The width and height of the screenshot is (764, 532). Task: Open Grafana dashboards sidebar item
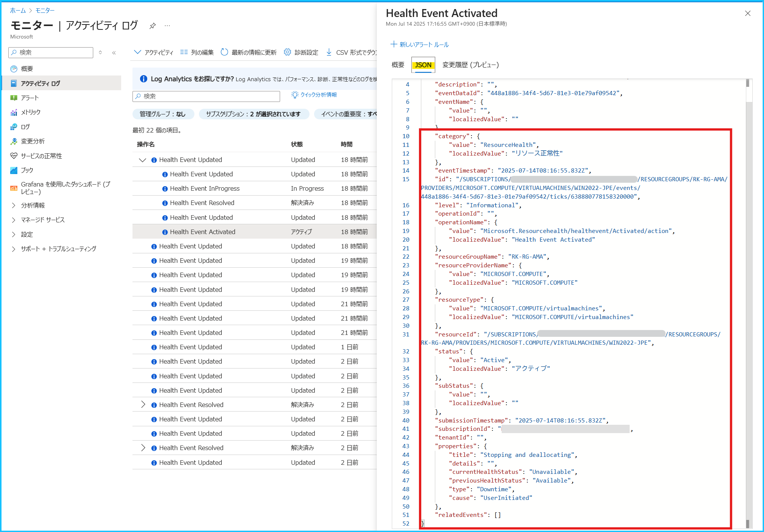pyautogui.click(x=66, y=188)
